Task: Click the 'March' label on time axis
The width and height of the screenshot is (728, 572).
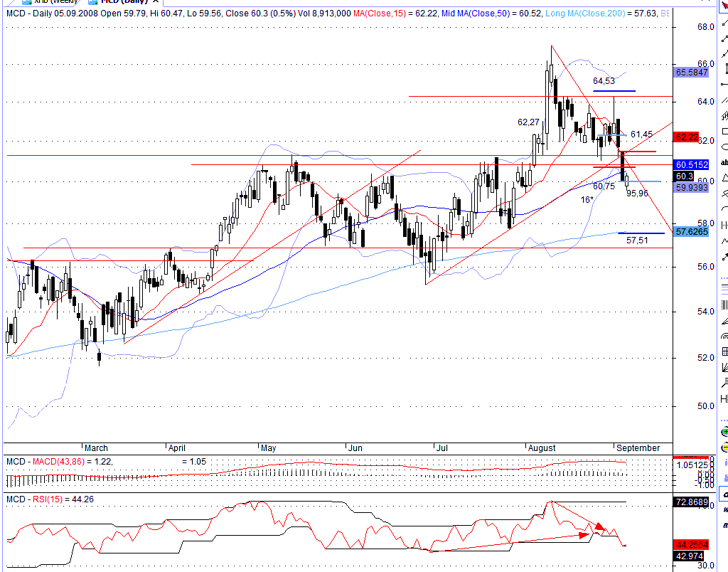Action: pyautogui.click(x=96, y=448)
